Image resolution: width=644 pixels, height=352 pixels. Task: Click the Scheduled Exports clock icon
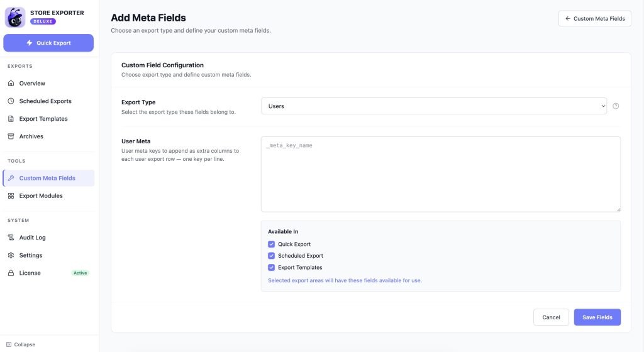(11, 101)
